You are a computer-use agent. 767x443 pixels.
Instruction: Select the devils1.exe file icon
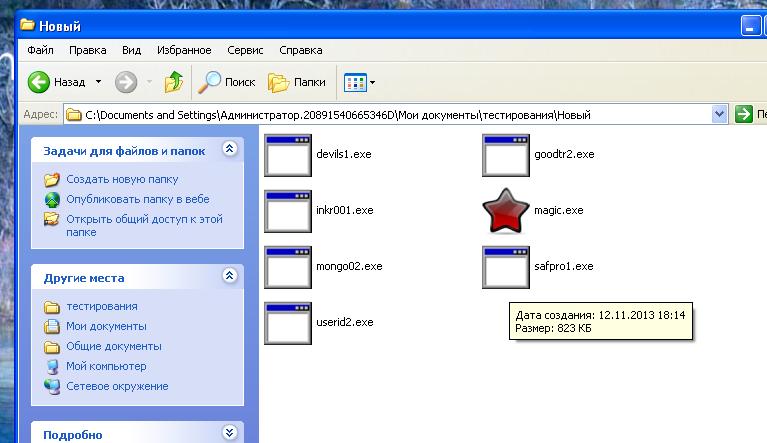pos(288,155)
